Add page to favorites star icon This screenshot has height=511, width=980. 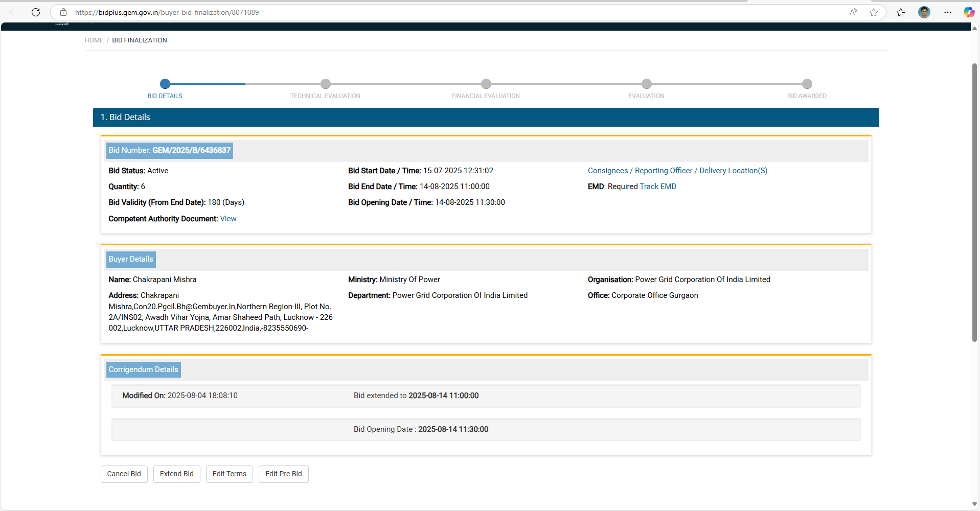(874, 12)
